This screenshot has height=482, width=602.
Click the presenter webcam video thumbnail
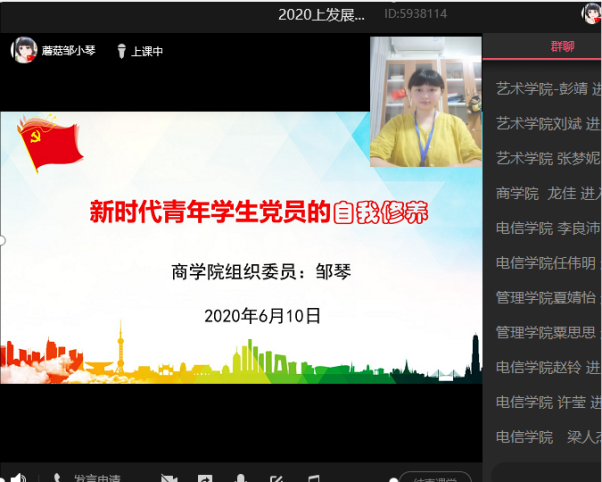tap(426, 102)
